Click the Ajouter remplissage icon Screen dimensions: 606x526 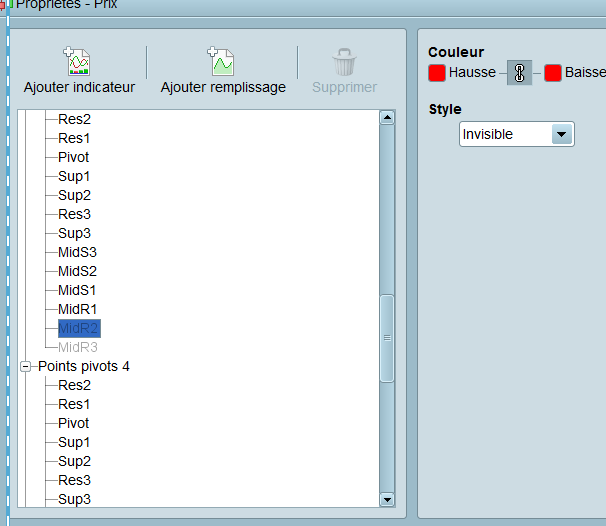(221, 61)
